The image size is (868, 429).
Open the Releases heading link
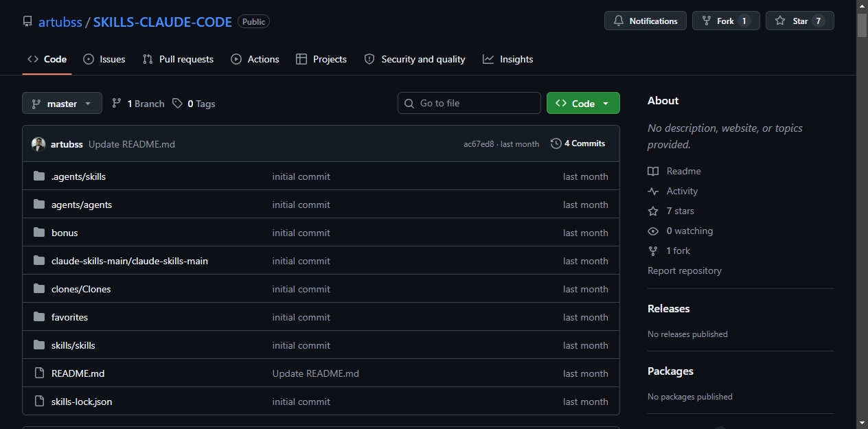[669, 308]
